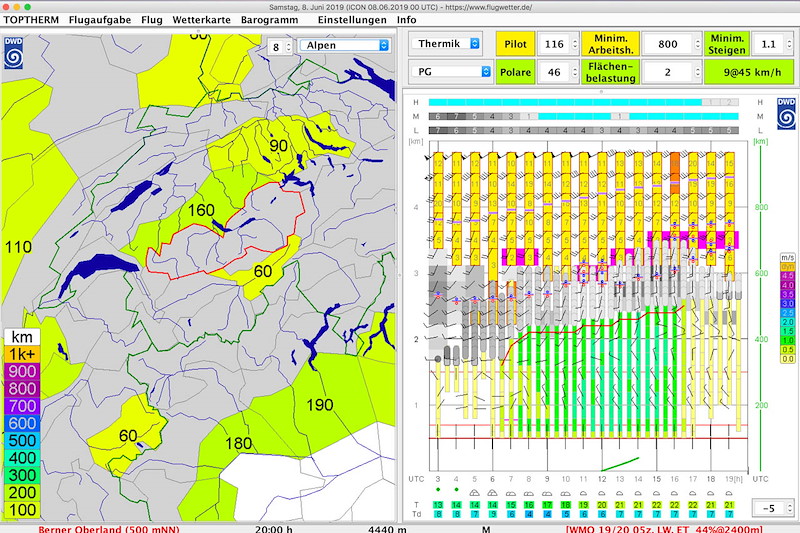Screen dimensions: 800x533
Task: Open the Thermik selection dropdown
Action: click(x=446, y=44)
